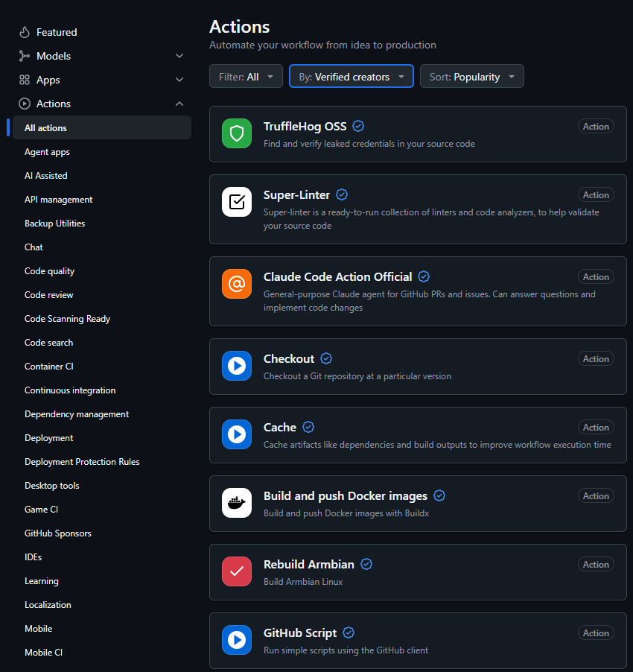Click the verified badge next to Rebuild Armbian
Screen dimensions: 633x672
point(366,564)
